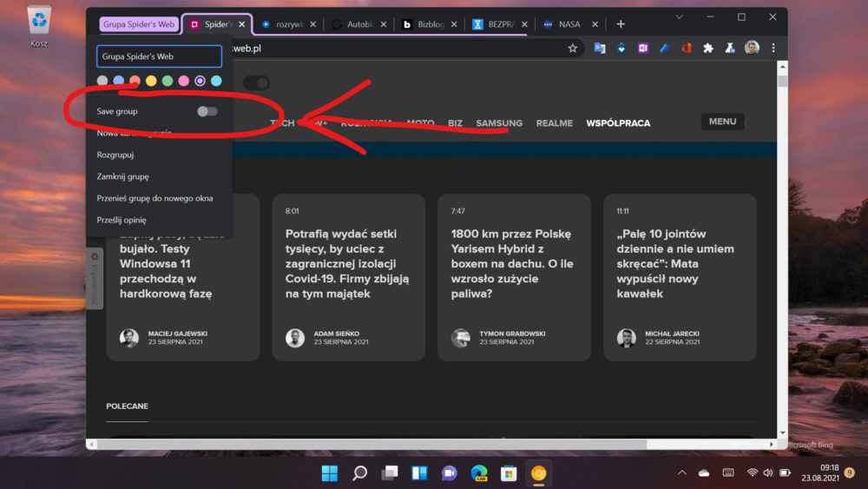Close the Bizblog tab

[454, 24]
